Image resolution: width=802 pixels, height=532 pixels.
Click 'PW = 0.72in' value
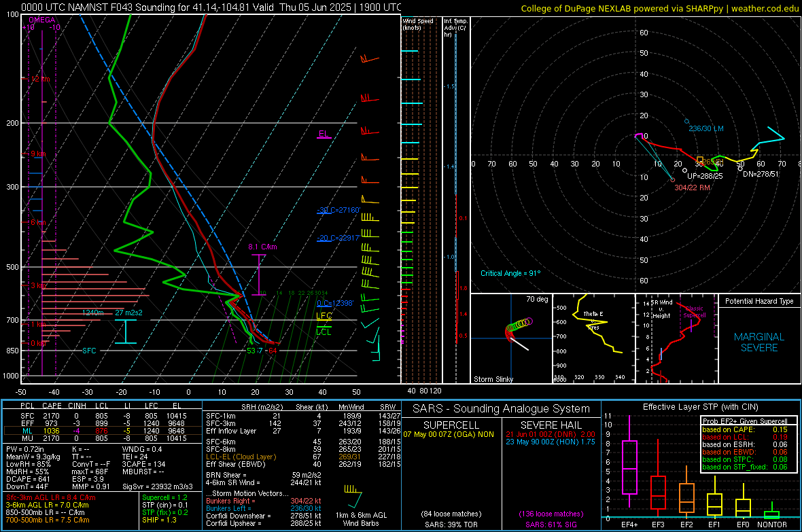pos(25,449)
